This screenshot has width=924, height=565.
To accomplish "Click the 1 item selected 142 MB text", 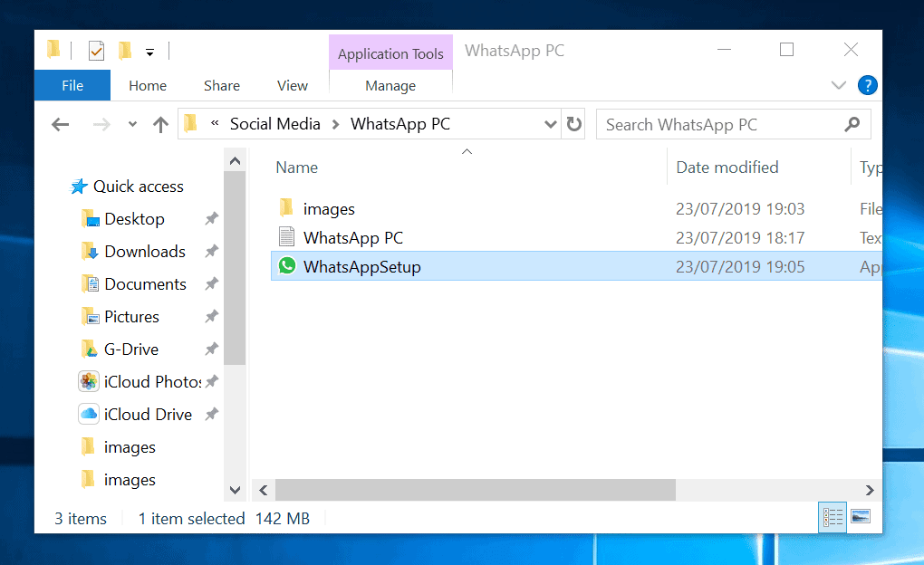I will [224, 519].
